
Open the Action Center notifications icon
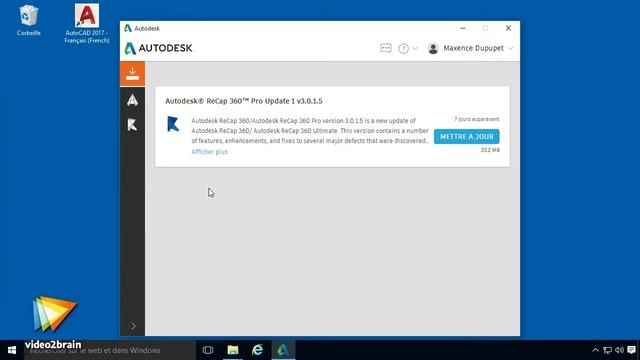point(631,350)
